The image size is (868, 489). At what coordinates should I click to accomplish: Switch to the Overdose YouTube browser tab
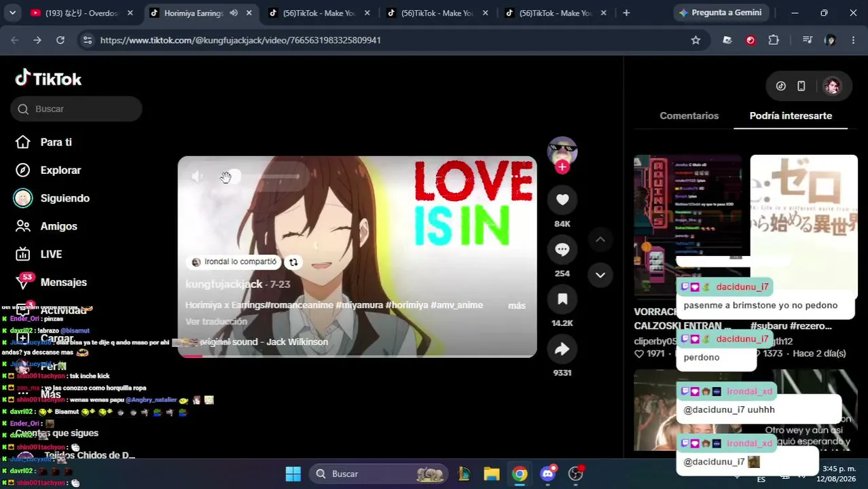[x=82, y=13]
